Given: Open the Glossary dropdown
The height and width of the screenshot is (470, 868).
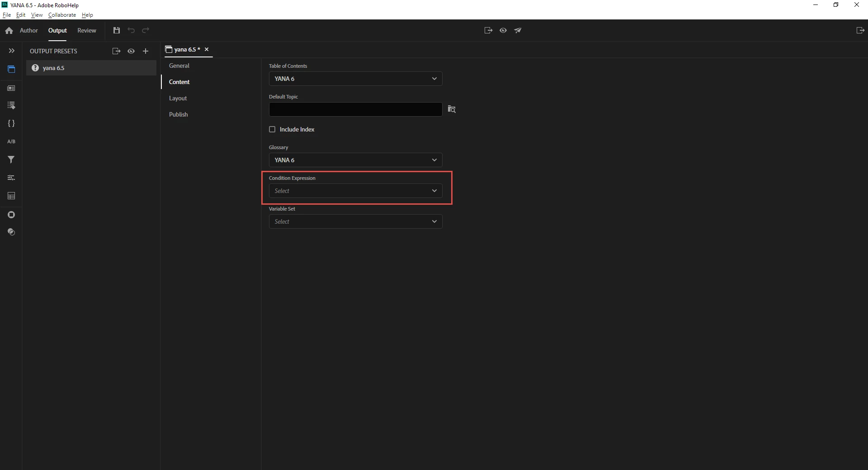Looking at the screenshot, I should point(355,160).
